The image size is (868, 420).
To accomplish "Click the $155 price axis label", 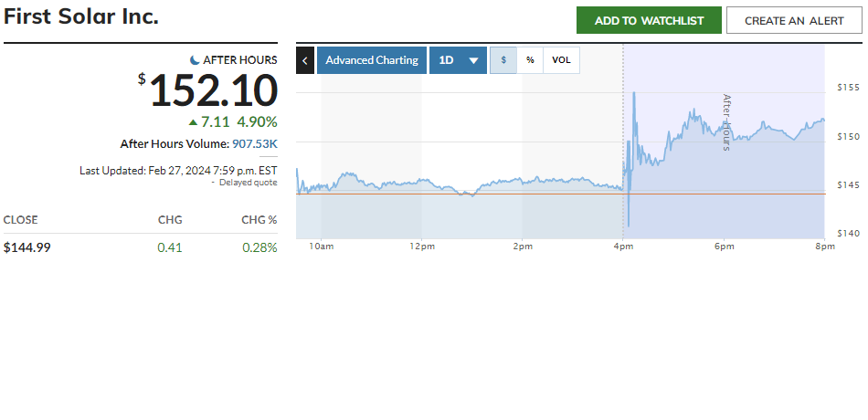I will point(848,88).
